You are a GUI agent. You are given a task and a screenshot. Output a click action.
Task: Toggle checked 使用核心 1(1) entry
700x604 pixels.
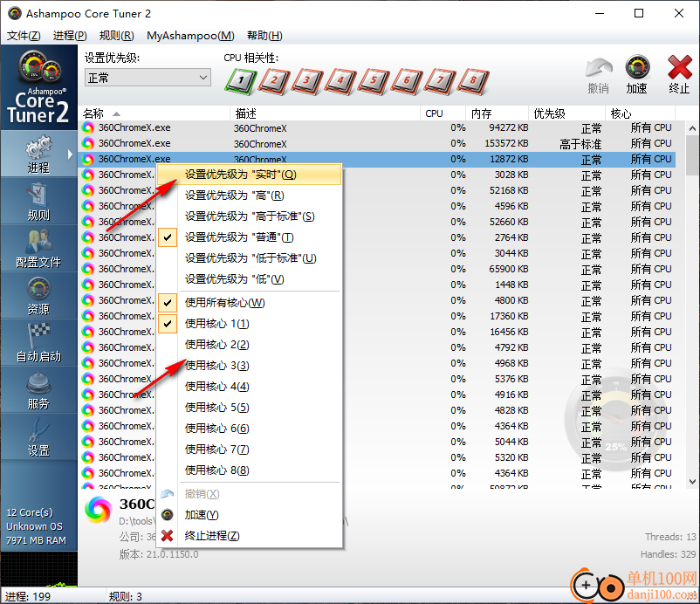[249, 324]
